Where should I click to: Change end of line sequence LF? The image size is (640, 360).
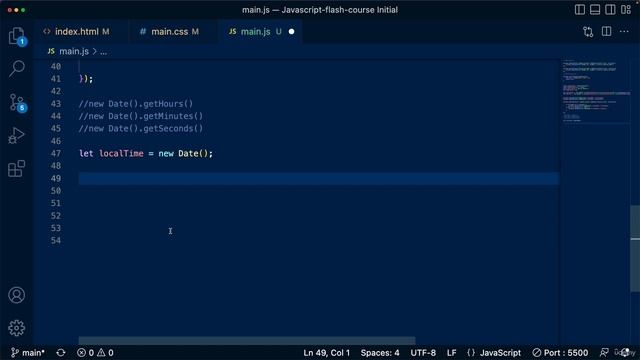(451, 353)
